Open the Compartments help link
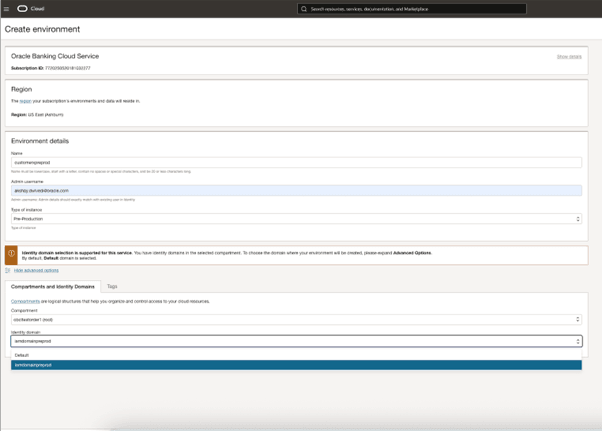Viewport: 602px width, 431px height. (25, 301)
